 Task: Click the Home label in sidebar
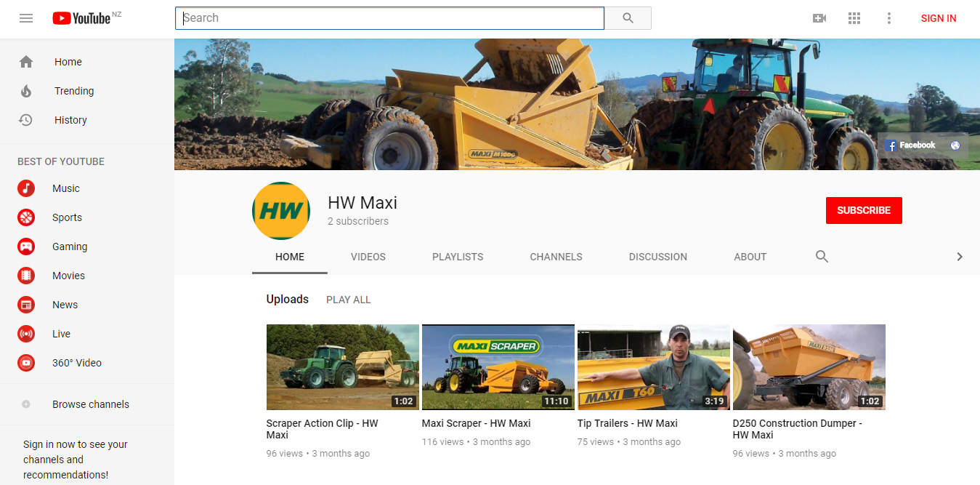click(x=68, y=62)
